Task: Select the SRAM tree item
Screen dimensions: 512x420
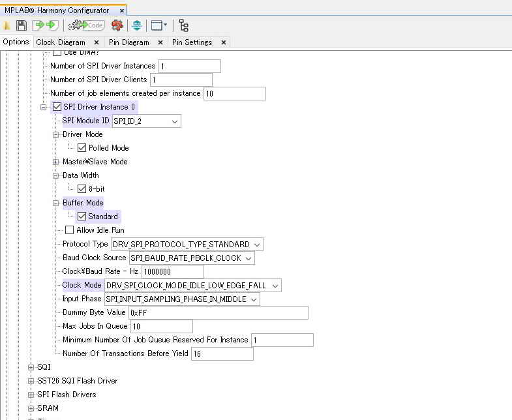Action: pos(48,408)
